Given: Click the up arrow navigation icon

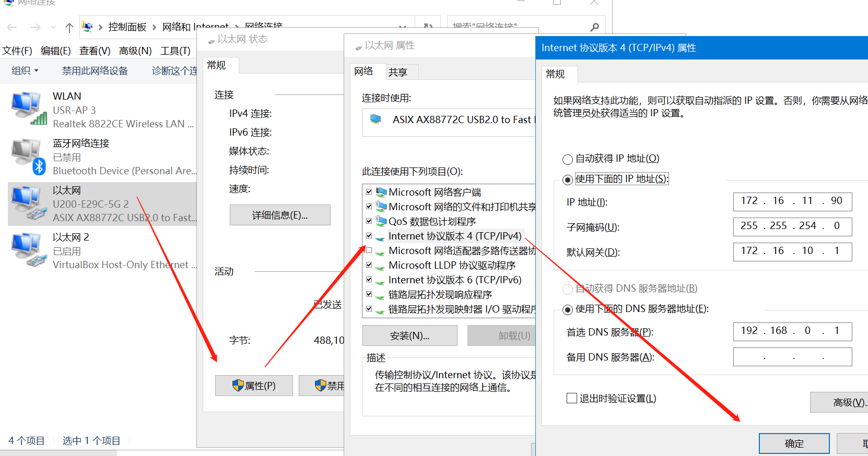Looking at the screenshot, I should point(69,27).
